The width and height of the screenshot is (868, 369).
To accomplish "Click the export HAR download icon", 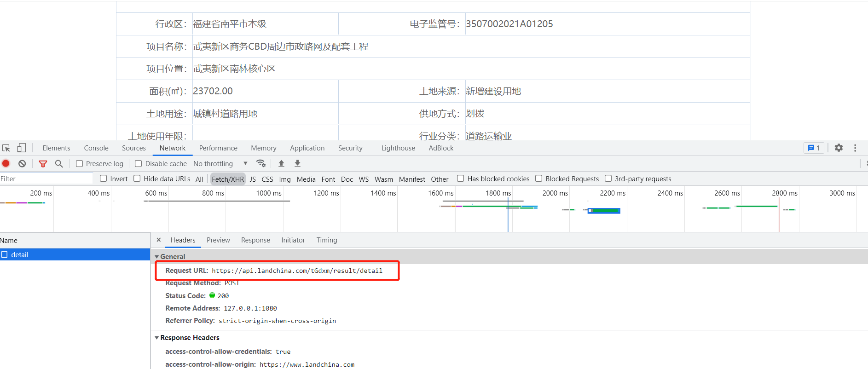I will point(297,163).
